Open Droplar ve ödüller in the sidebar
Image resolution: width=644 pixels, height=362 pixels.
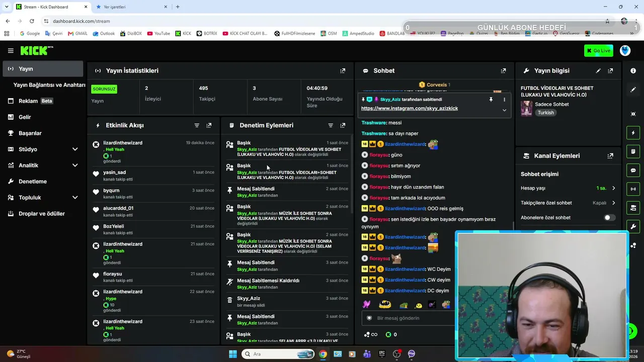[43, 214]
